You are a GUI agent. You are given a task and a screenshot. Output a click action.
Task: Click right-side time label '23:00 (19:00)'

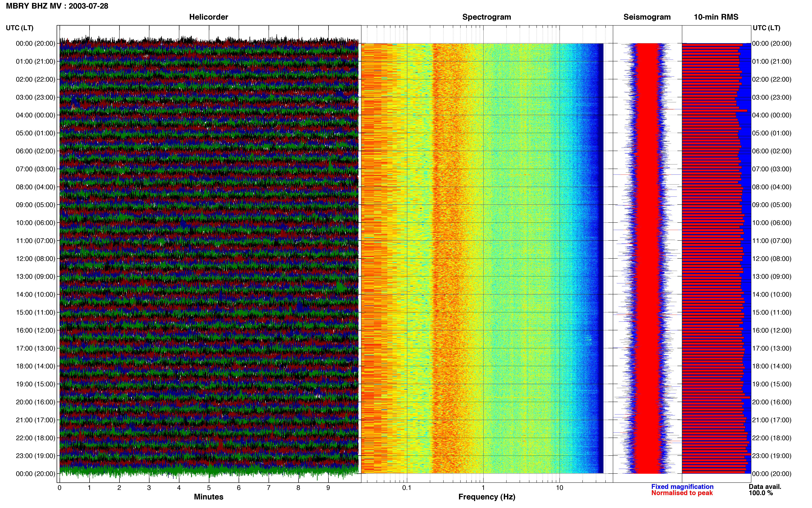coord(772,456)
